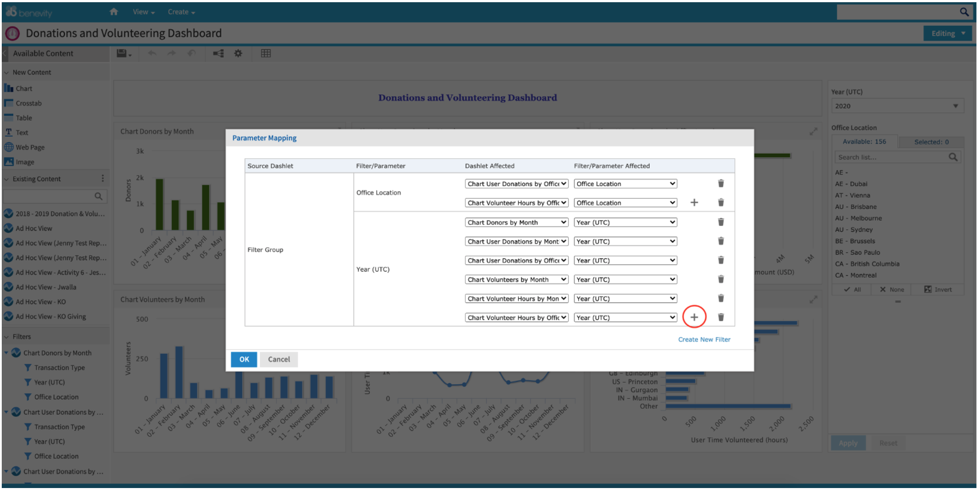Delete the Chart Donors by Month mapping
980x492 pixels.
tap(721, 222)
